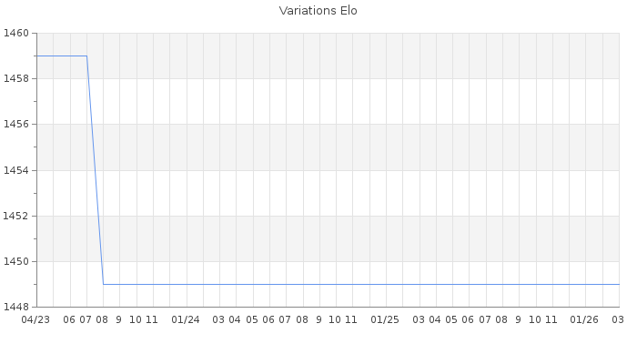Click the steep descending segment of the line
Viewport: 637px width, 364px height.
95,170
